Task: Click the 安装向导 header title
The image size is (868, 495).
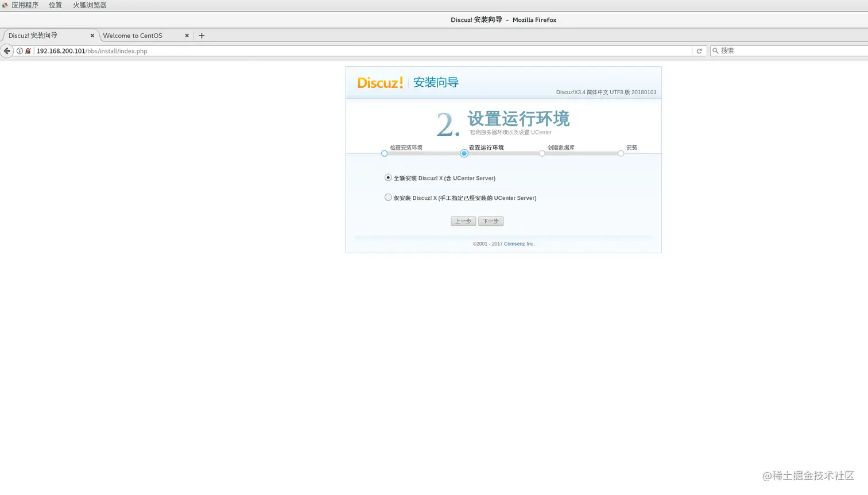Action: click(436, 83)
